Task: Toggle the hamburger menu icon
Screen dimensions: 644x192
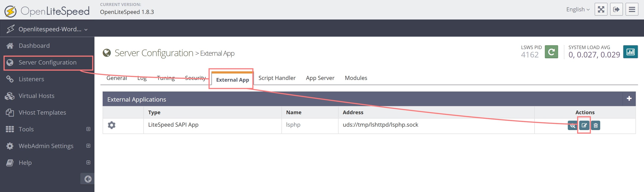Action: 632,9
